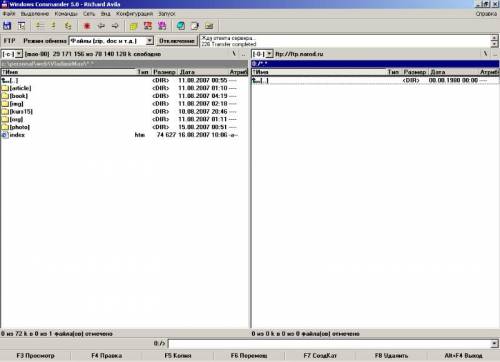The image size is (500, 362).
Task: Open the Сеть menu
Action: (89, 14)
